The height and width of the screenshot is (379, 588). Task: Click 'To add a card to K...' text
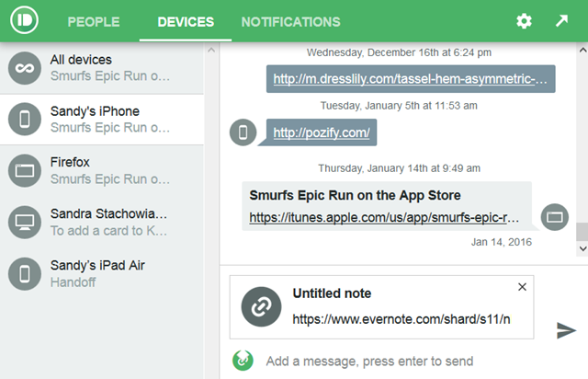click(108, 231)
